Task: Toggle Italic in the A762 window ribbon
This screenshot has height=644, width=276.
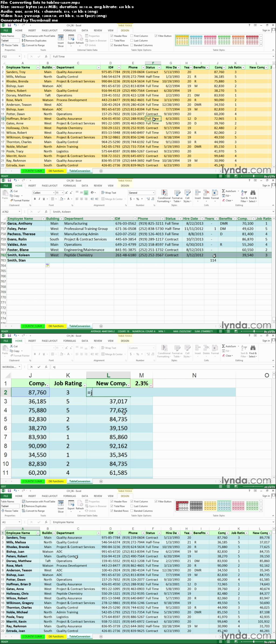Action: pyautogui.click(x=39, y=199)
